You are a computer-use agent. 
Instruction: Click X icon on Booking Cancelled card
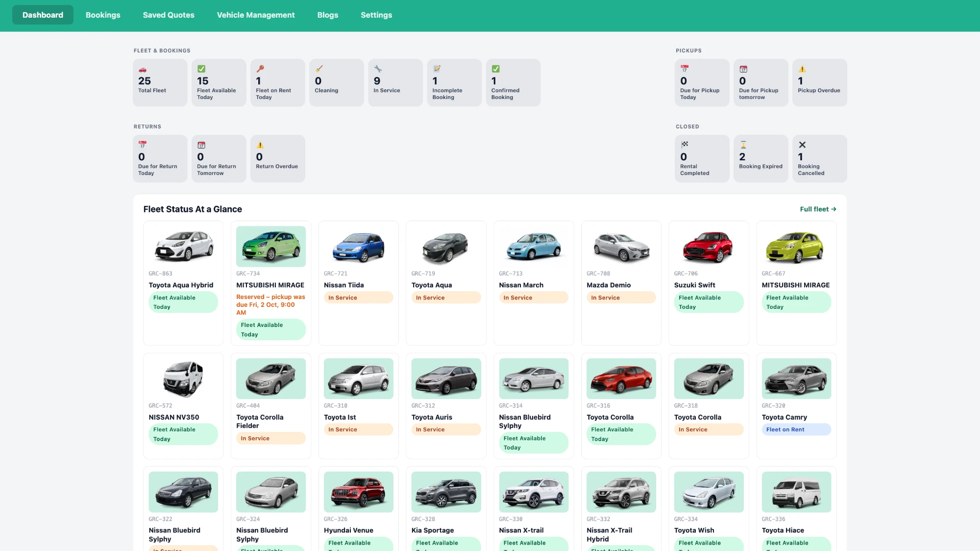[802, 145]
